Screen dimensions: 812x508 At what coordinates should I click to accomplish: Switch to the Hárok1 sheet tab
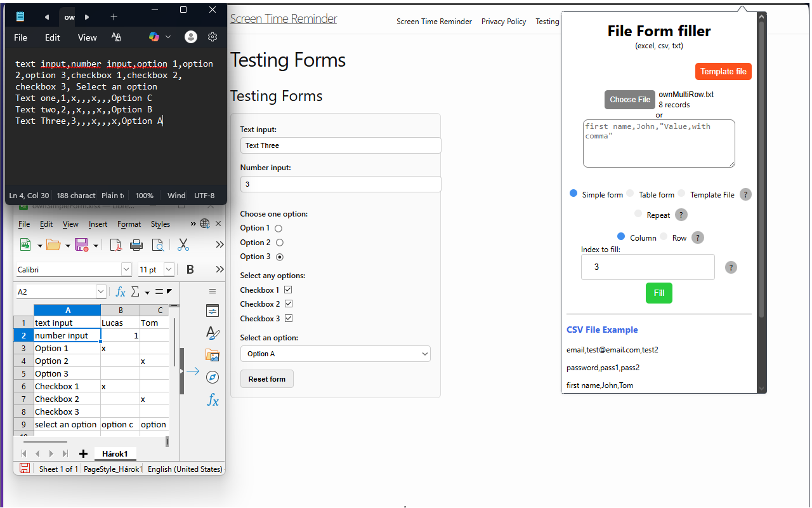click(115, 453)
